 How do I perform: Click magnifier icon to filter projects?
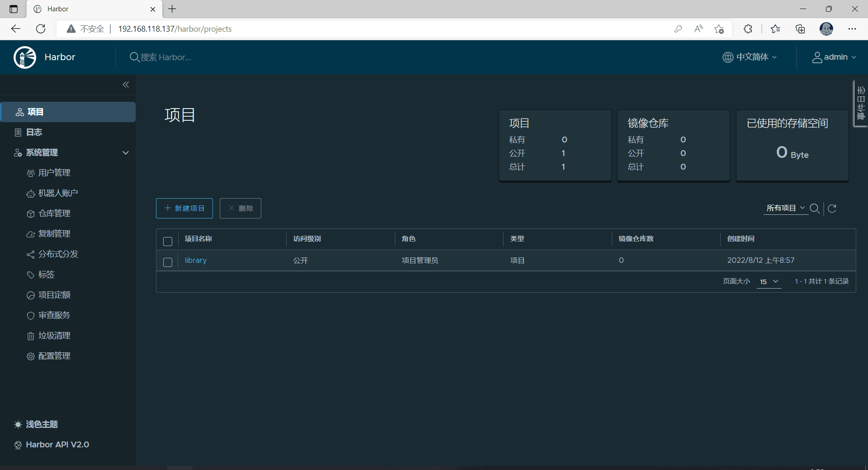[815, 208]
